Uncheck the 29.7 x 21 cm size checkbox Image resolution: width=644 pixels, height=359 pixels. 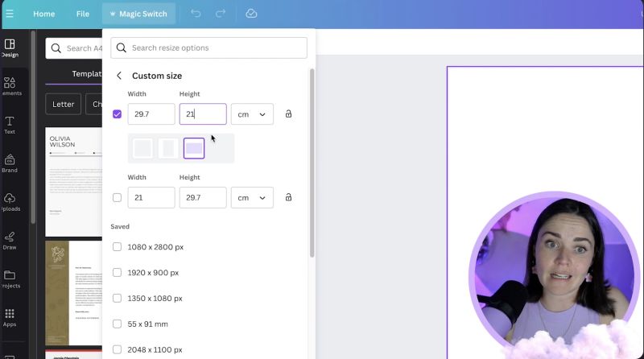coord(117,114)
